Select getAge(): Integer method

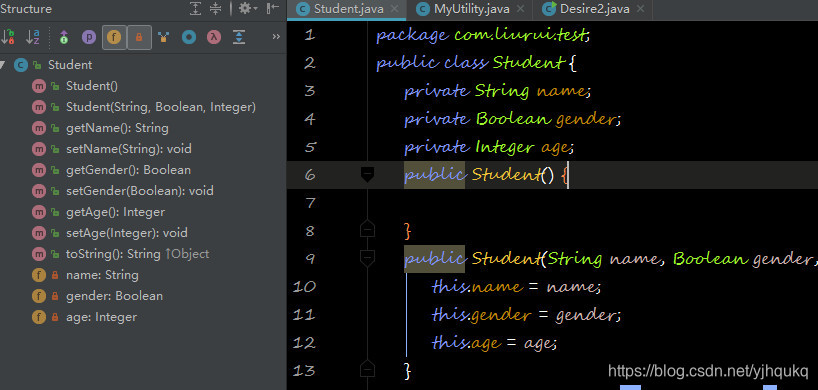(115, 212)
